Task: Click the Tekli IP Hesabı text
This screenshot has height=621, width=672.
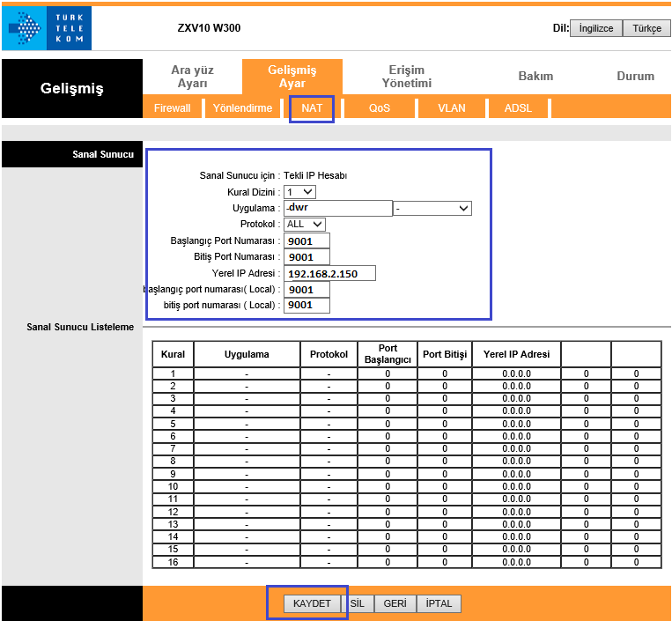Action: coord(315,175)
